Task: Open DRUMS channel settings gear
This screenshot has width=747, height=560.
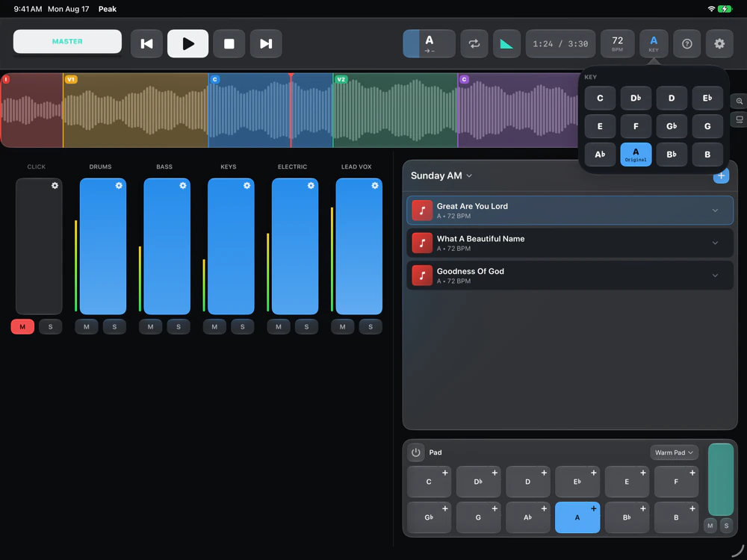Action: (119, 186)
